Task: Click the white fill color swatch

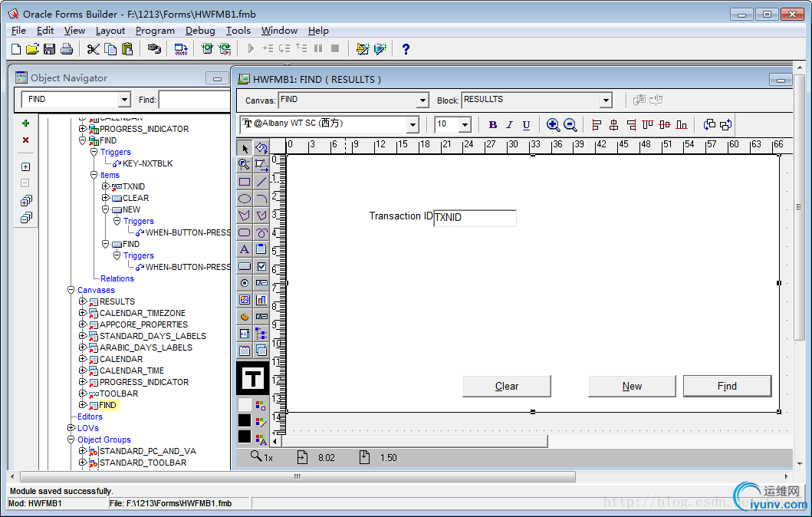Action: point(245,404)
